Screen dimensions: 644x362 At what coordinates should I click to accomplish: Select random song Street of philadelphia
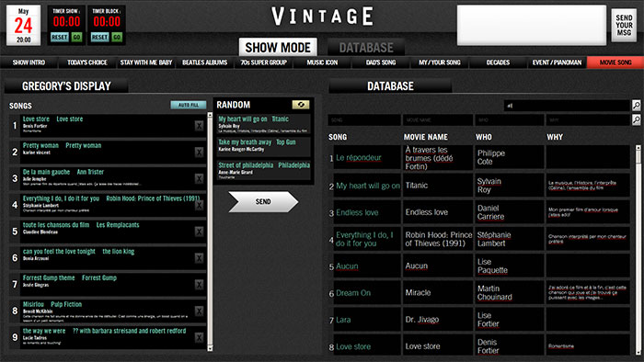coord(263,170)
